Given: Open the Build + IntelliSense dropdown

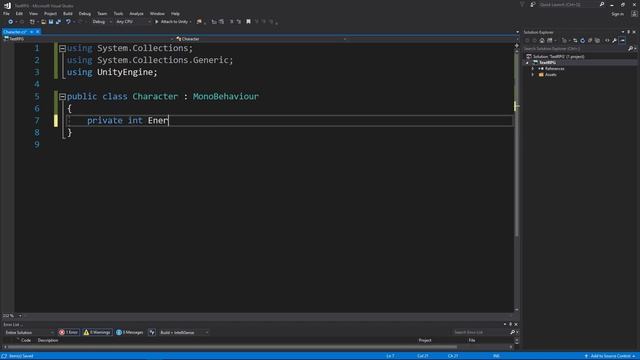Looking at the screenshot, I should point(184,332).
